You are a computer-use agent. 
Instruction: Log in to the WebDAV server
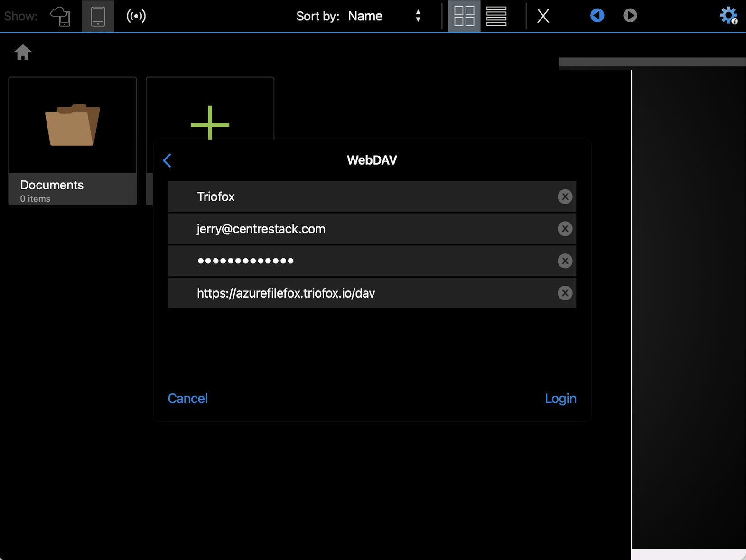[x=560, y=399]
